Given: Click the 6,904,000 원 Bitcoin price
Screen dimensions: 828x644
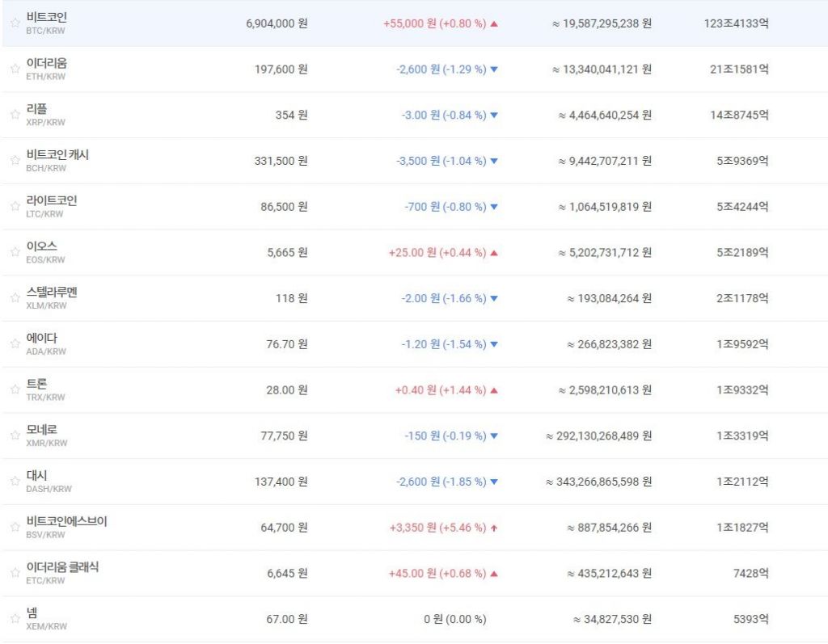Looking at the screenshot, I should pyautogui.click(x=277, y=23).
